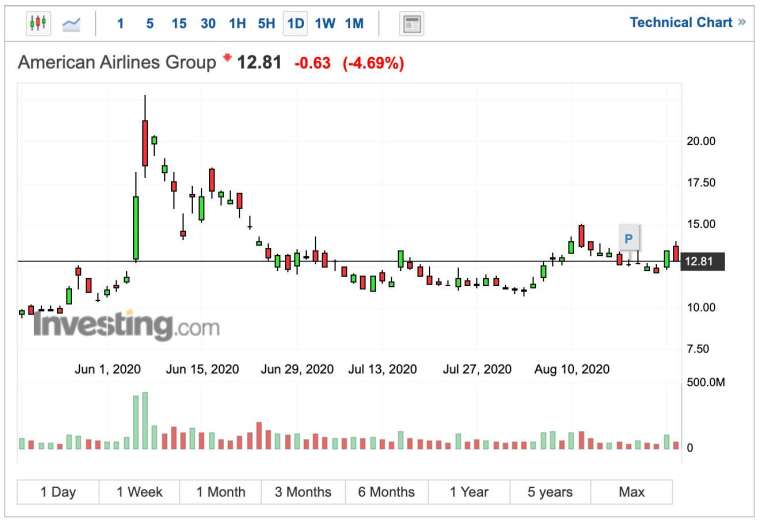Image resolution: width=760 pixels, height=522 pixels.
Task: Click the Jun 29, 2020 axis label
Action: click(297, 369)
